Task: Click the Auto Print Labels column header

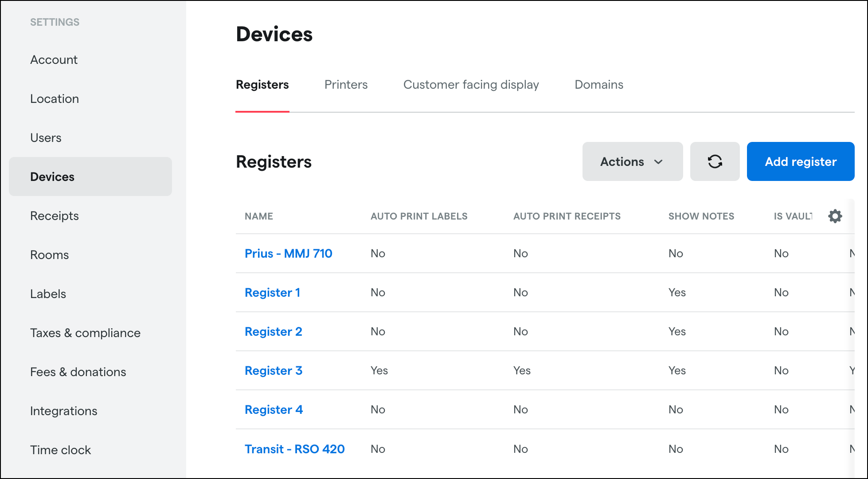Action: [x=418, y=216]
